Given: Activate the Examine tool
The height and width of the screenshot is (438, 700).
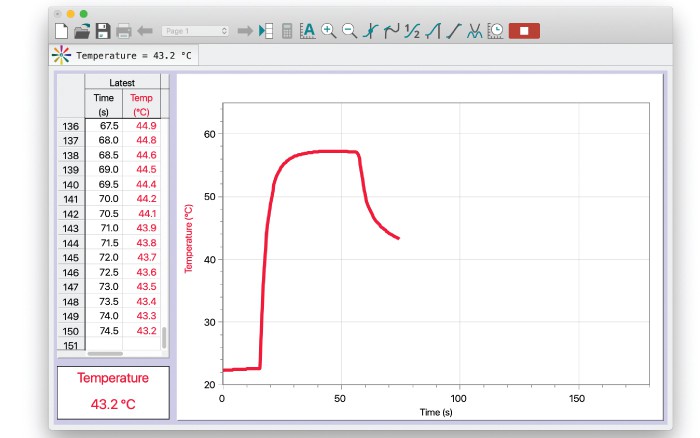Looking at the screenshot, I should pyautogui.click(x=370, y=31).
